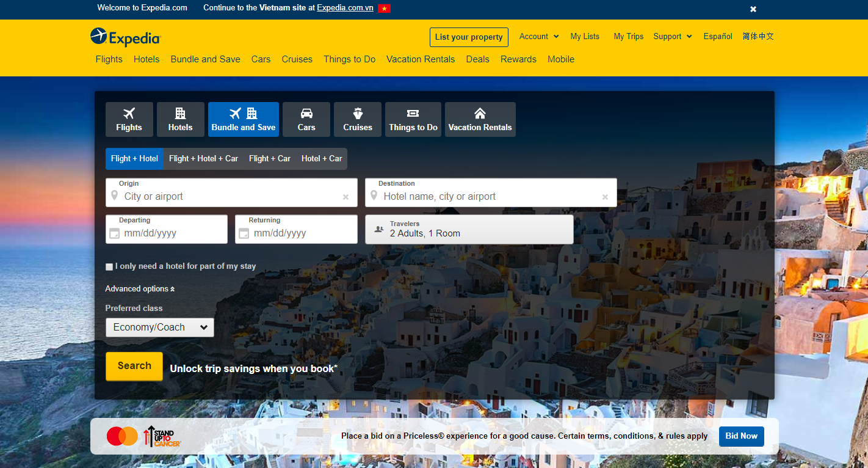Open the My Trips link
This screenshot has width=868, height=468.
pos(629,37)
